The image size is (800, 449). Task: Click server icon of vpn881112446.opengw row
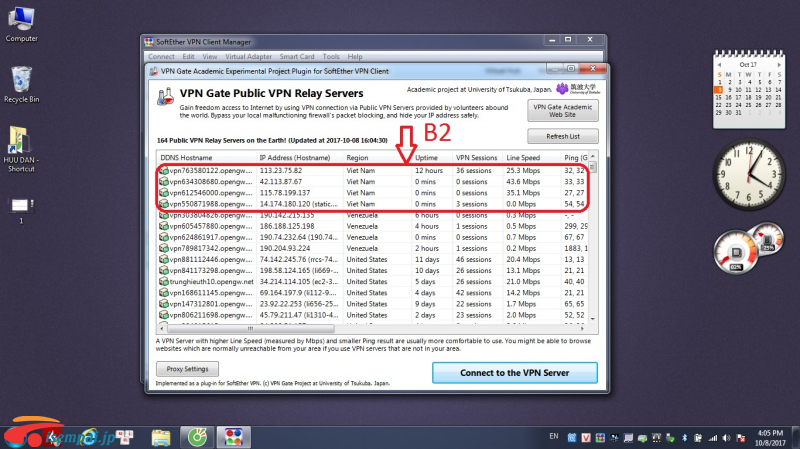tap(164, 259)
